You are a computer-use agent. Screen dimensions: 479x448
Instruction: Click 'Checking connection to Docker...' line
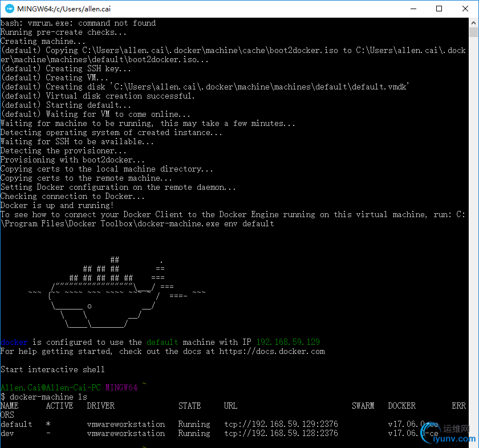tap(73, 197)
